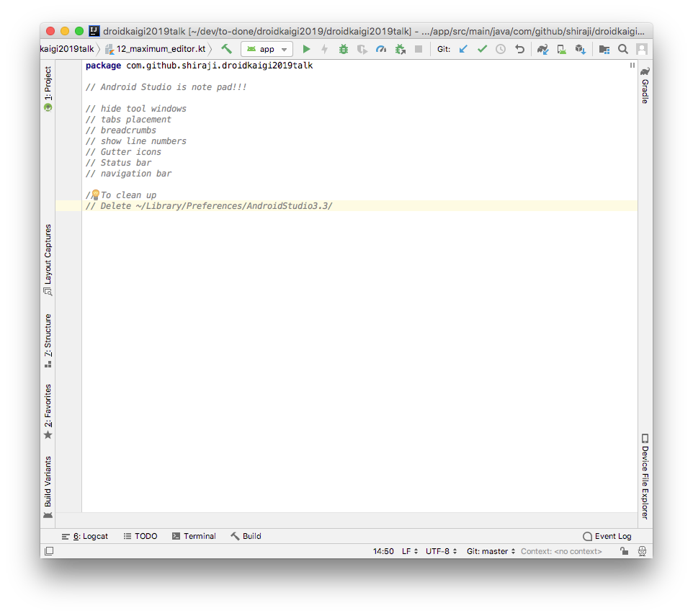Attach debugger to Android process icon
The image size is (693, 616).
tap(401, 49)
